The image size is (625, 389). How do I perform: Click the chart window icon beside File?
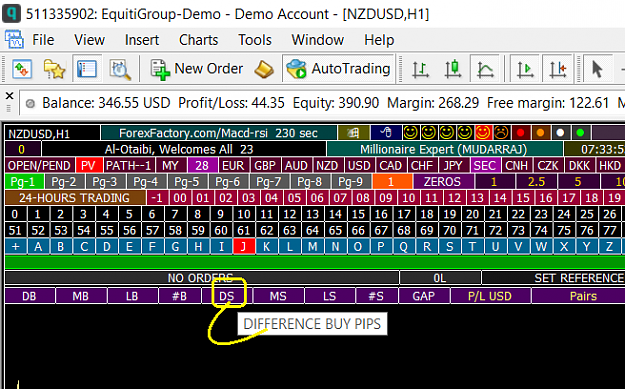pyautogui.click(x=14, y=40)
